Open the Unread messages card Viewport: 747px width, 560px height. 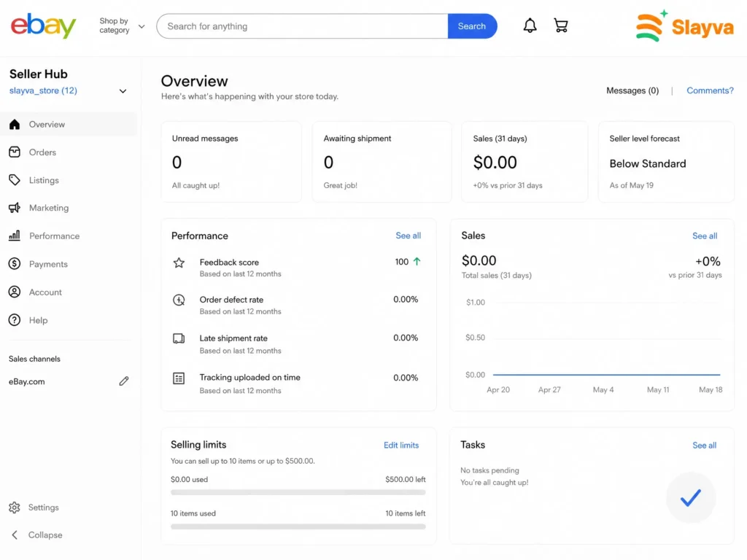point(231,162)
